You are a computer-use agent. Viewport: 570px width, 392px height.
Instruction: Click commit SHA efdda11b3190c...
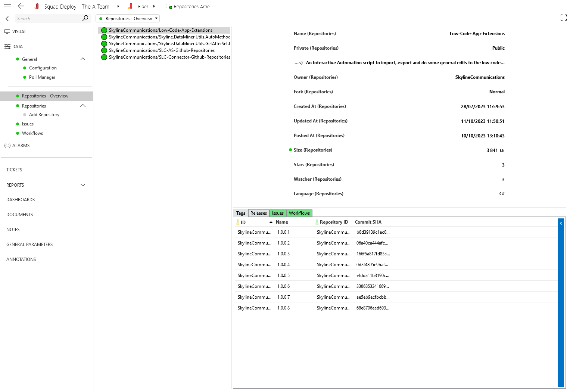tap(373, 276)
